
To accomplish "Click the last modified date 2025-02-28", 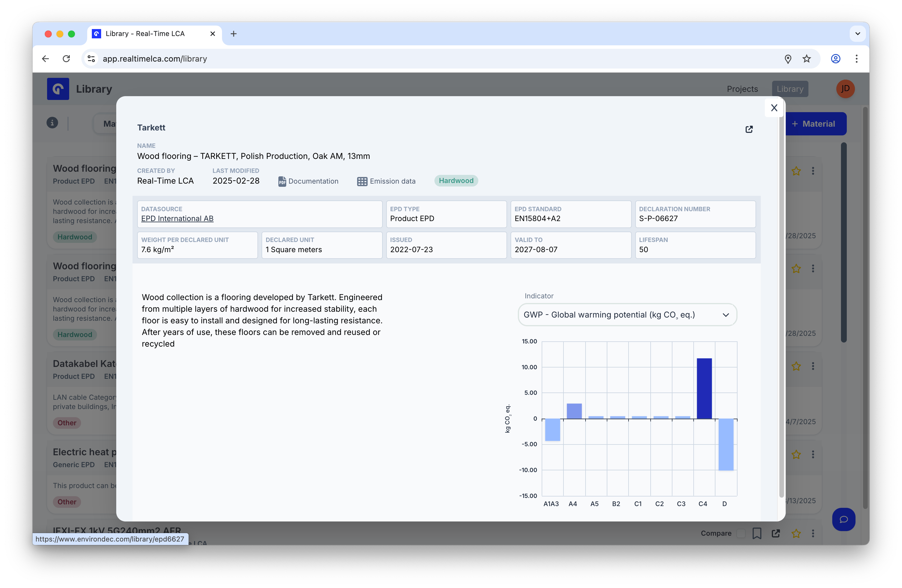I will point(236,181).
